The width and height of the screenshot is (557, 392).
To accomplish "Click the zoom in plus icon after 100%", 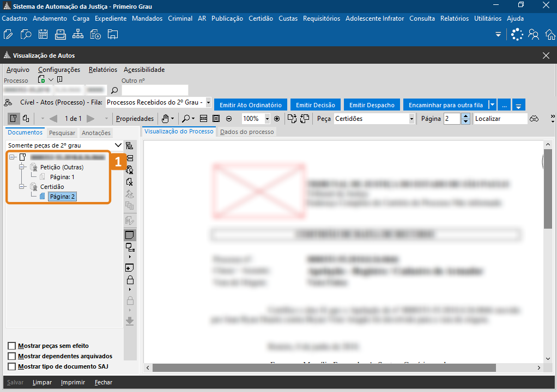I will [x=277, y=119].
